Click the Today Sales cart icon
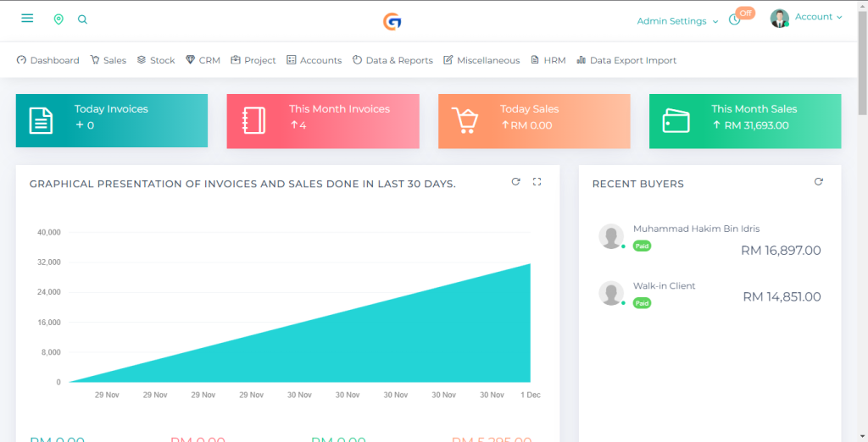 pos(465,121)
